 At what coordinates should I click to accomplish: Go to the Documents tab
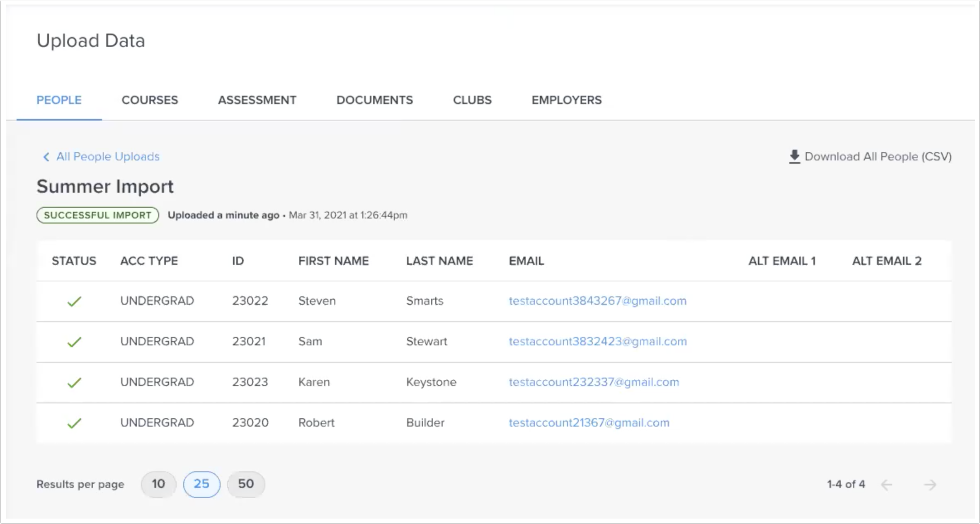(374, 100)
